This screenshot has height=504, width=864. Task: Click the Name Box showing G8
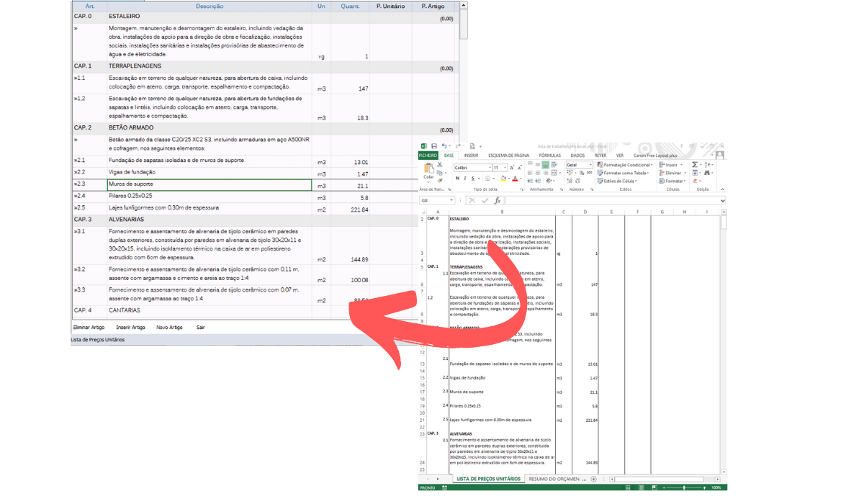pos(438,200)
